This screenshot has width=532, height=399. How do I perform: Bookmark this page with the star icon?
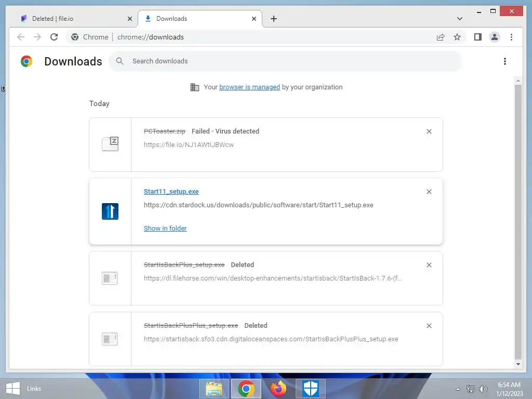click(457, 37)
